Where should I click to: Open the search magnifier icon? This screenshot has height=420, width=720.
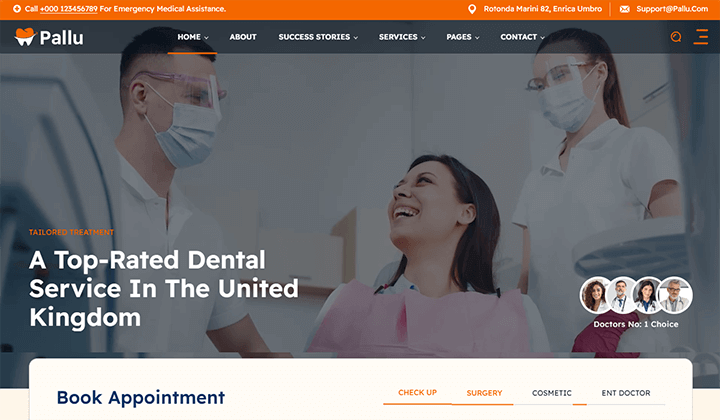[x=675, y=37]
